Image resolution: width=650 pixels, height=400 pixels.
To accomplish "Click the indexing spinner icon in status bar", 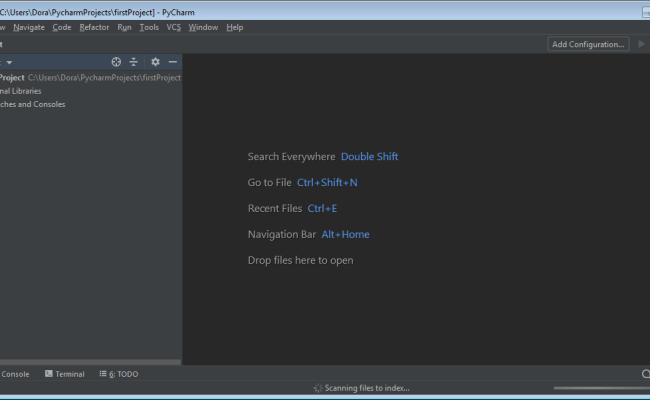I will 318,388.
